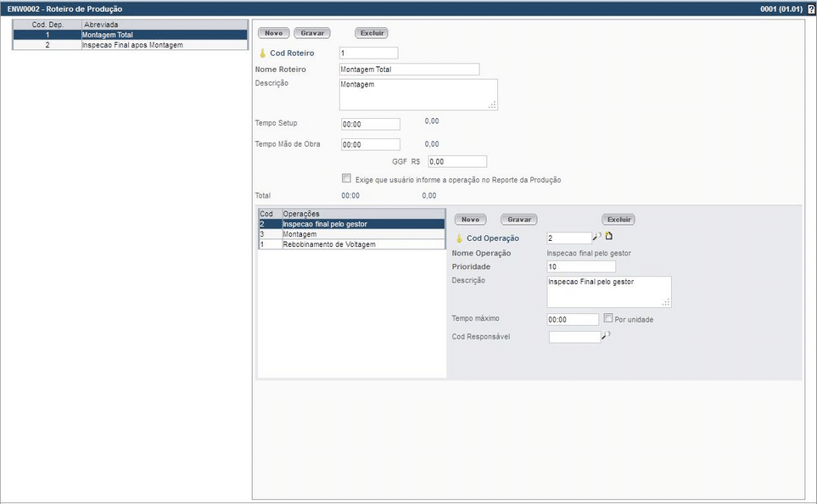Click Novo in the operations panel
This screenshot has width=817, height=504.
tap(470, 220)
